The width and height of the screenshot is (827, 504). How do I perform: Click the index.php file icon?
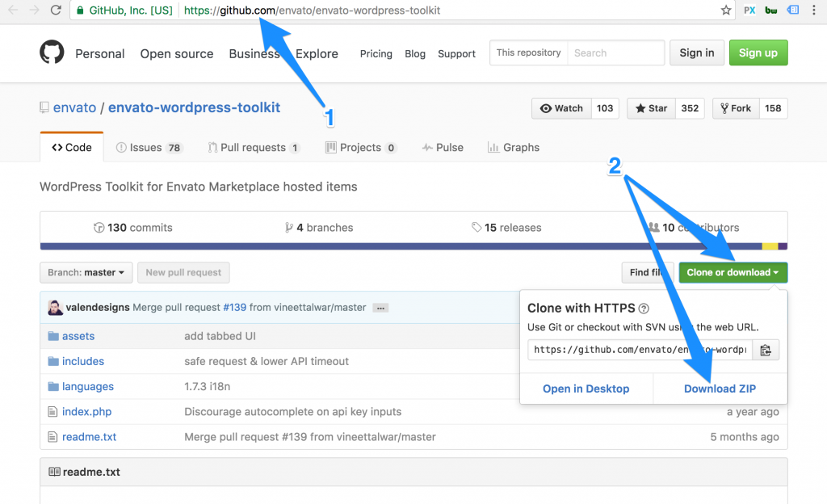click(52, 411)
